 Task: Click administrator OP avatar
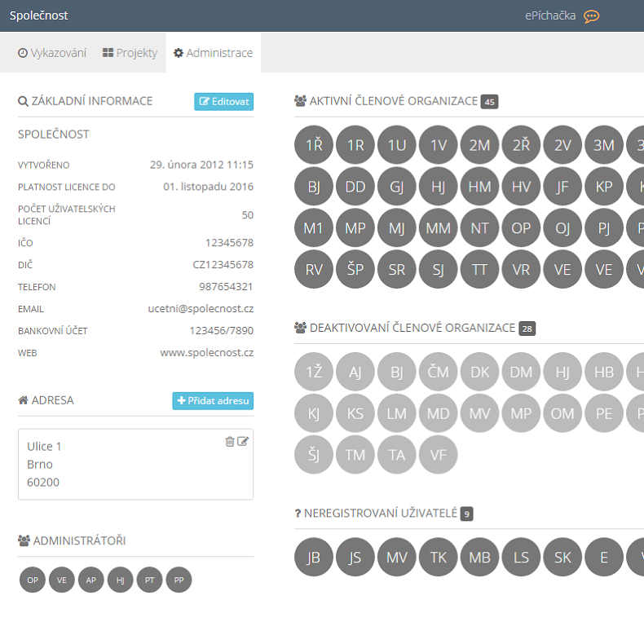pos(33,580)
